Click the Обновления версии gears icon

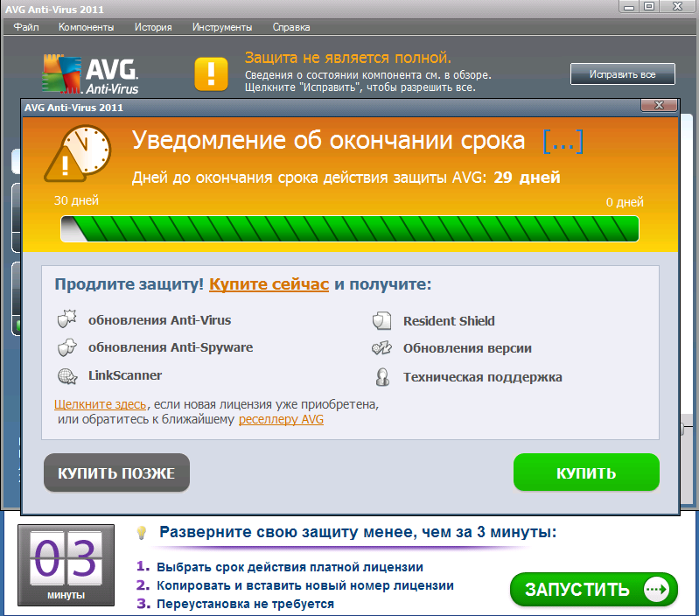click(x=381, y=347)
